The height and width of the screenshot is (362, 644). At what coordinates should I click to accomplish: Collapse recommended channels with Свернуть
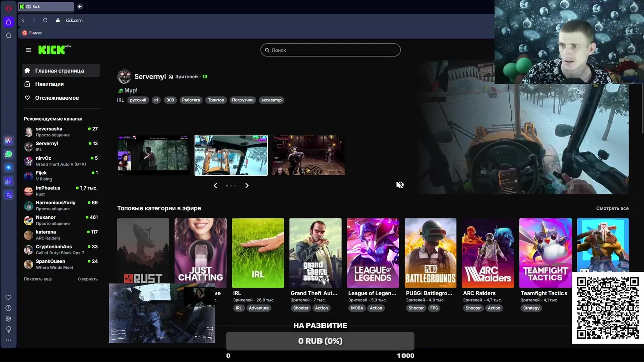(88, 279)
